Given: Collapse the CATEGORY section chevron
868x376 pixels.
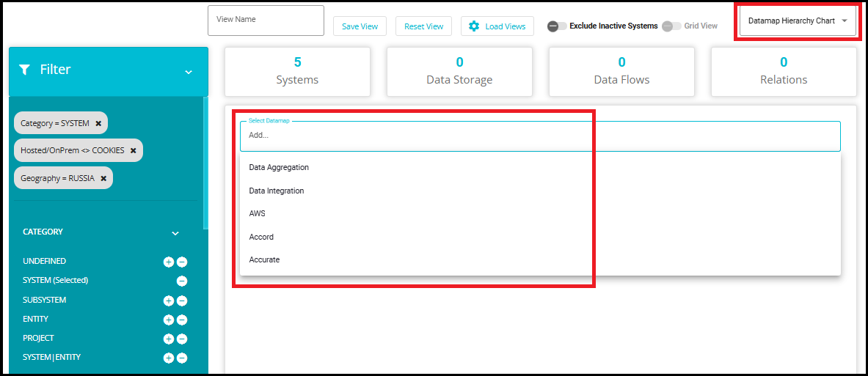Looking at the screenshot, I should pos(175,233).
